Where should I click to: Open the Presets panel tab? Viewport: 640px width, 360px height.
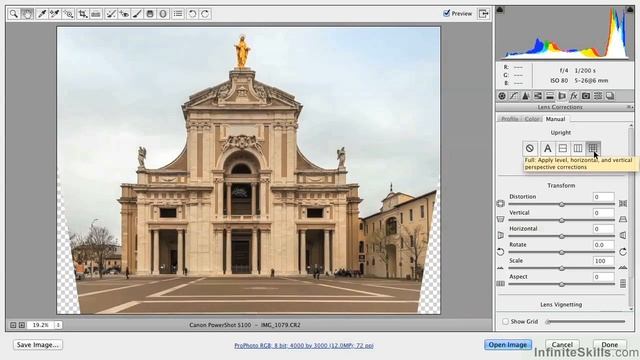click(x=598, y=96)
